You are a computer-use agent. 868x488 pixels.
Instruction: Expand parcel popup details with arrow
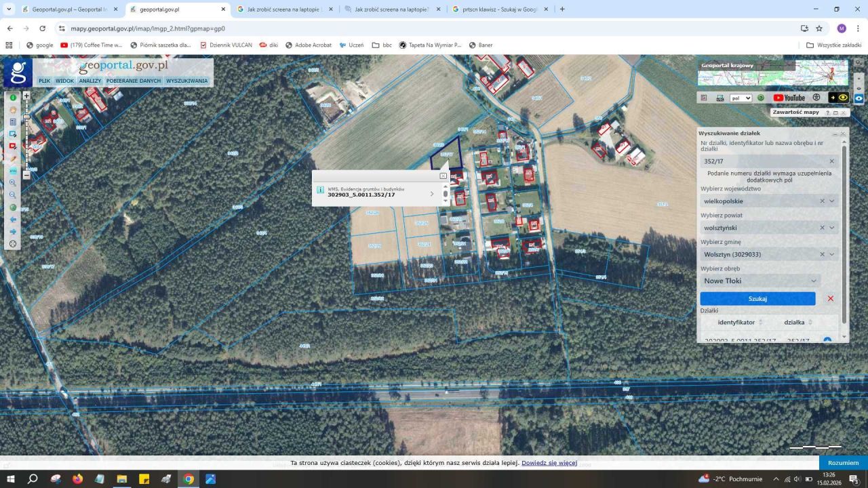click(x=432, y=194)
